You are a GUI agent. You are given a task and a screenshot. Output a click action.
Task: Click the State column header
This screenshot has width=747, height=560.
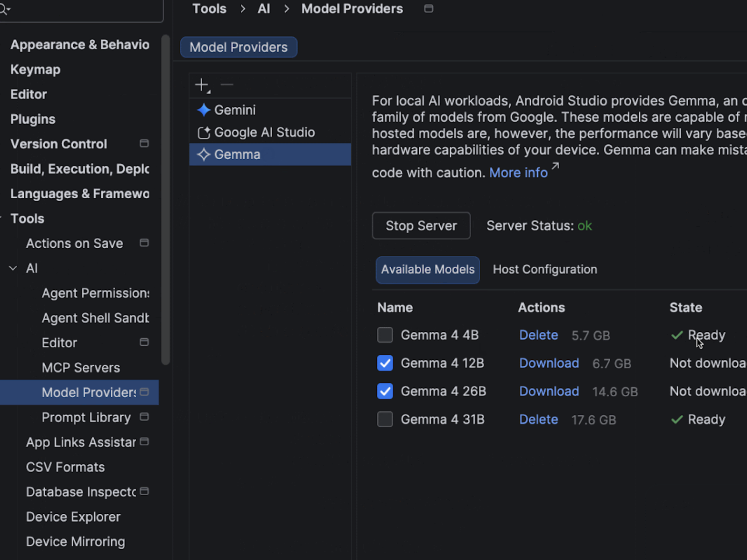pos(686,308)
